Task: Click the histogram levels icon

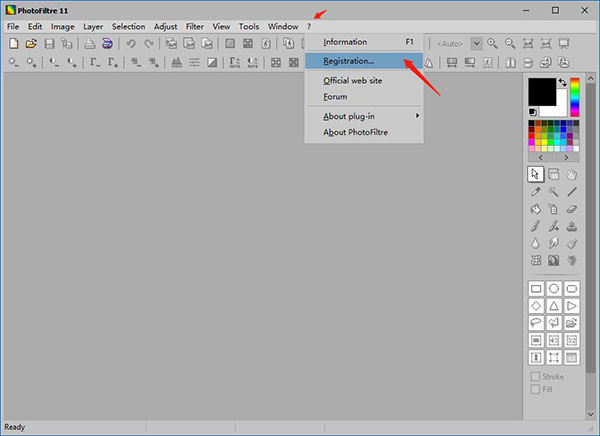Action: pos(176,62)
